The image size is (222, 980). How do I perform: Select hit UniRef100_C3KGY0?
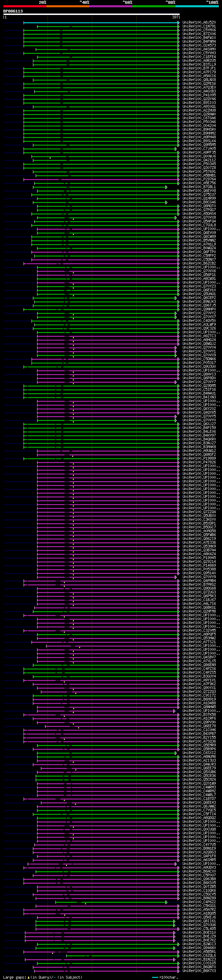click(199, 520)
